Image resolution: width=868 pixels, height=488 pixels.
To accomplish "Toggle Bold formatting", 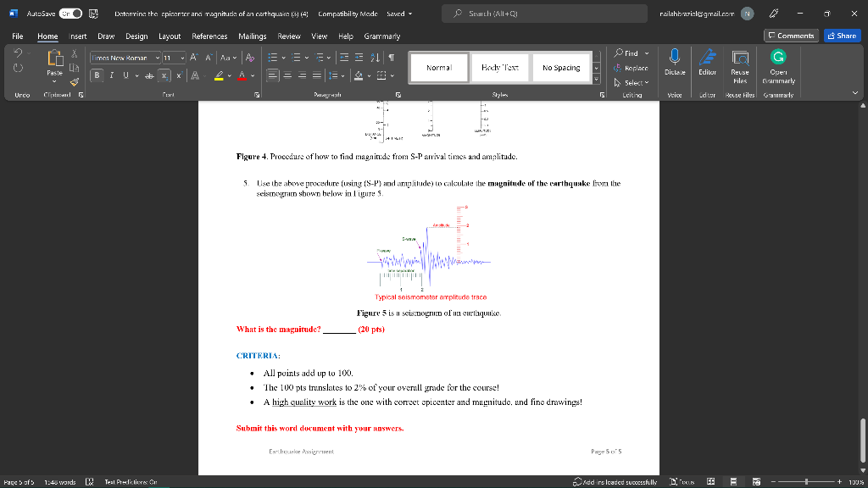I will [x=97, y=75].
